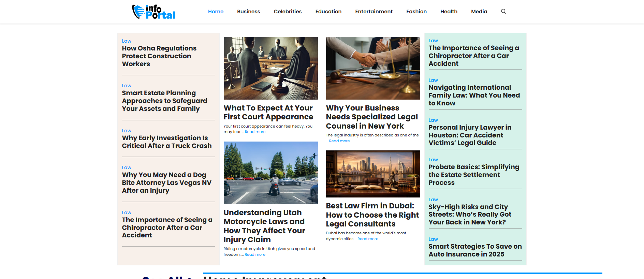
Task: Click Read more under New York legal counsel
Action: pyautogui.click(x=339, y=141)
